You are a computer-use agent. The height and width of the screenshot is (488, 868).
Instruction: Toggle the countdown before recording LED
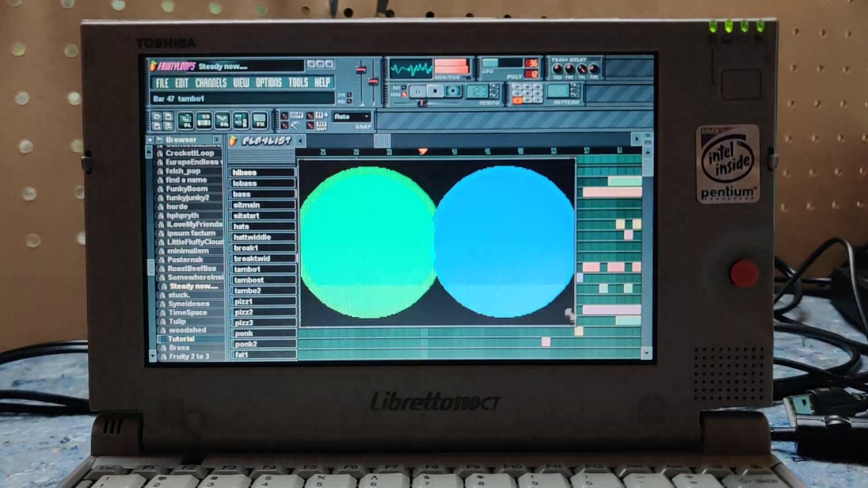(x=310, y=116)
